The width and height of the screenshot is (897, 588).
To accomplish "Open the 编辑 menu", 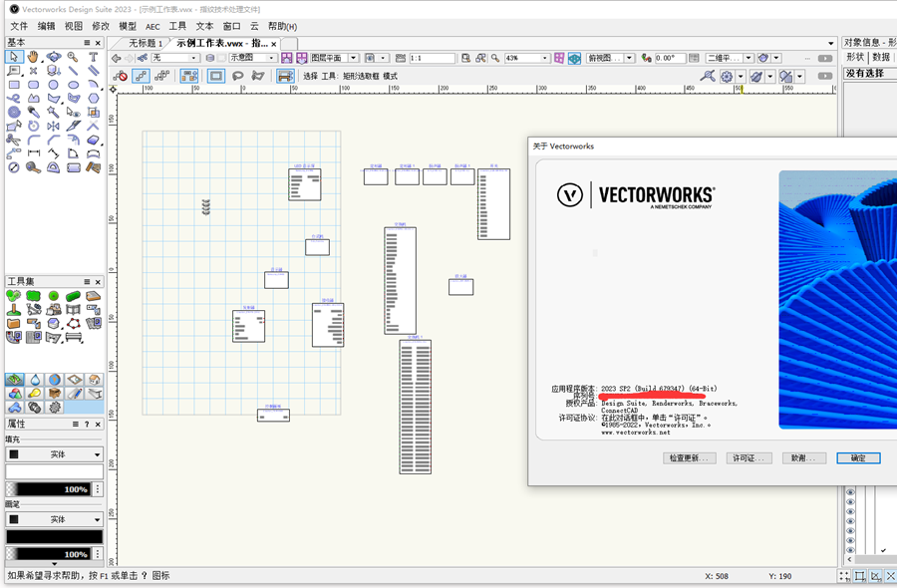I will [46, 26].
